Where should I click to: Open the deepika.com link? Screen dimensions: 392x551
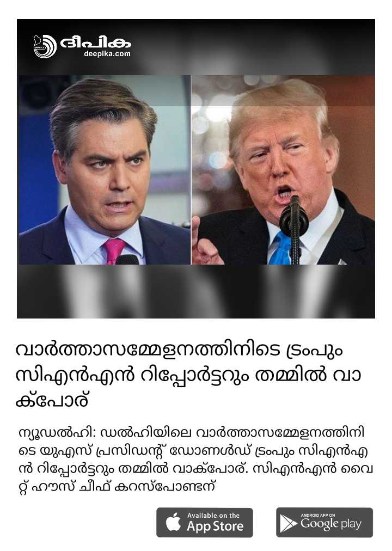107,54
